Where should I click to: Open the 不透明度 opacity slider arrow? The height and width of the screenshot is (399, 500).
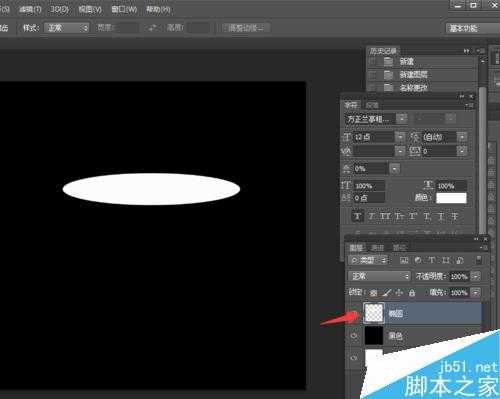(476, 276)
